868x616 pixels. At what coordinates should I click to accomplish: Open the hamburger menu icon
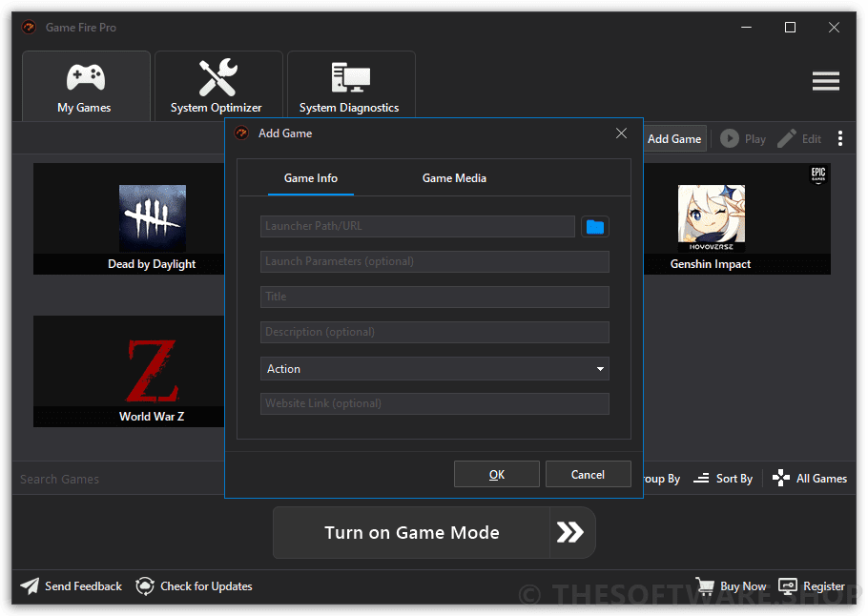(x=825, y=81)
